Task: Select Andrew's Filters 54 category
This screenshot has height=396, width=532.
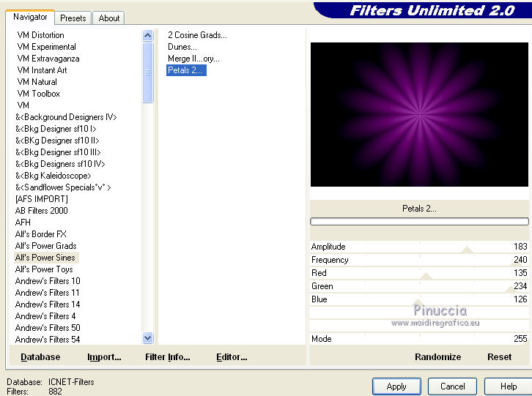Action: [48, 340]
